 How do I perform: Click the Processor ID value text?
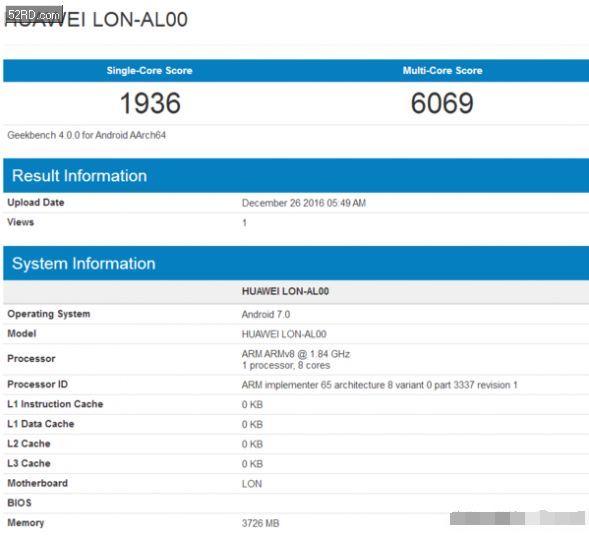coord(379,385)
